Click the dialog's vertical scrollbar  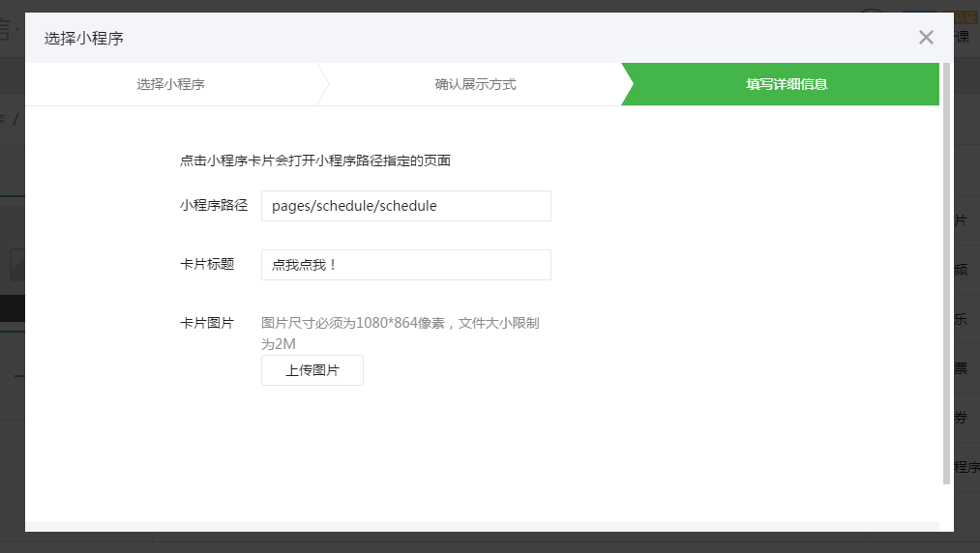946,273
